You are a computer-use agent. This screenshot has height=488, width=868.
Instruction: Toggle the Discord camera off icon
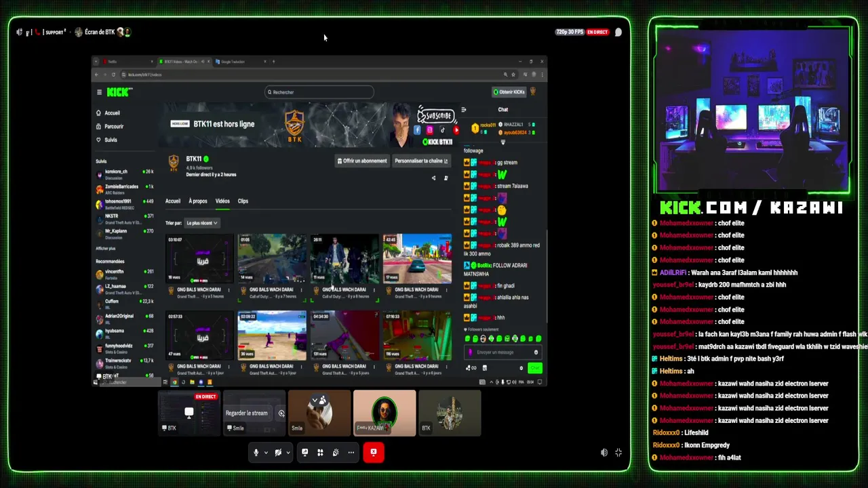pyautogui.click(x=278, y=452)
